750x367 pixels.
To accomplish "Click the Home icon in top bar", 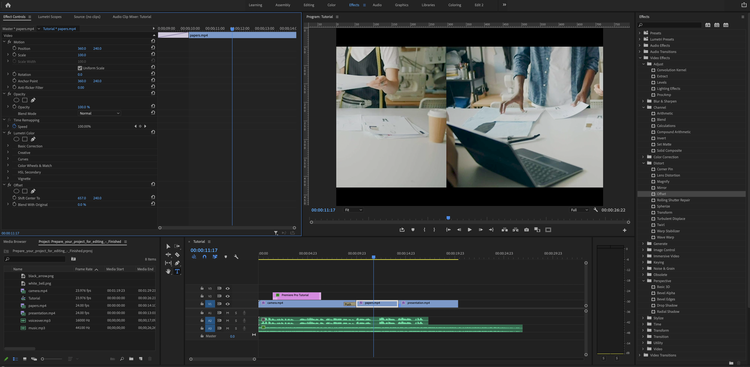I will (8, 5).
